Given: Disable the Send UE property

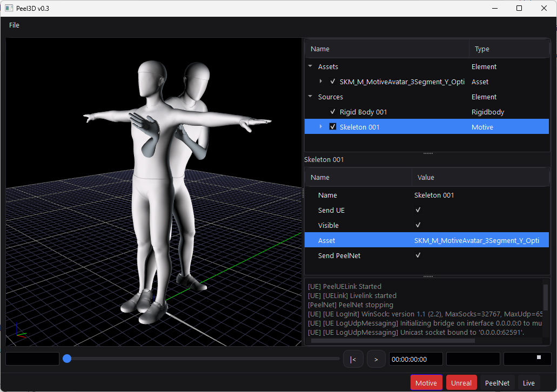Looking at the screenshot, I should pyautogui.click(x=418, y=210).
